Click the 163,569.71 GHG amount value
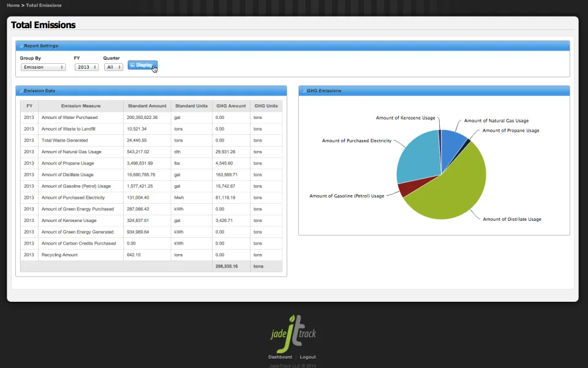 click(227, 175)
